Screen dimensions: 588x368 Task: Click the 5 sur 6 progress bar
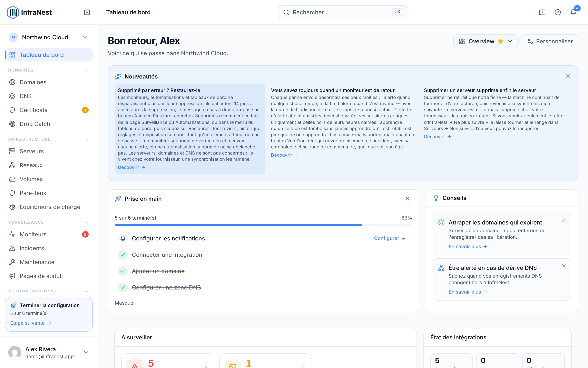pos(263,225)
